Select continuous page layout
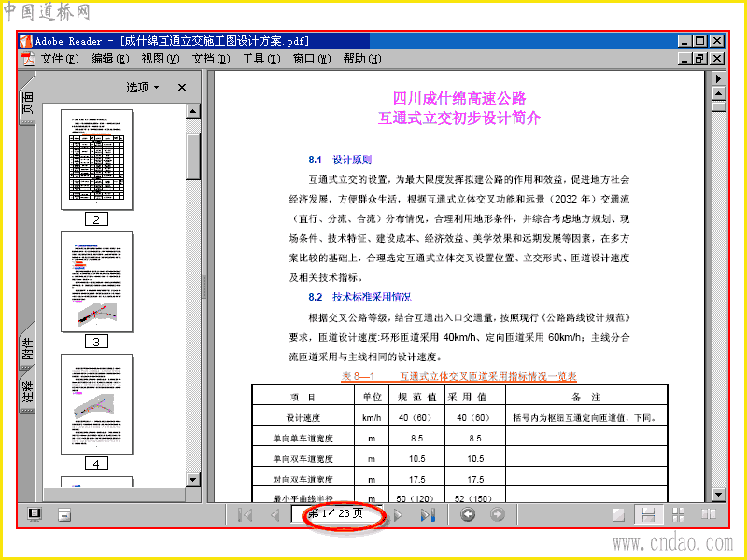Screen dimensions: 747x560 pos(648,515)
